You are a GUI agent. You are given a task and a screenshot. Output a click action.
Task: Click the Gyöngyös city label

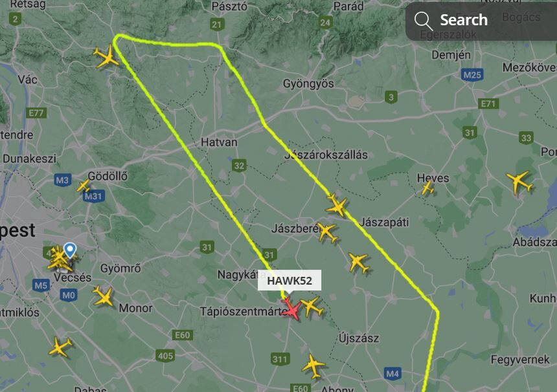308,83
